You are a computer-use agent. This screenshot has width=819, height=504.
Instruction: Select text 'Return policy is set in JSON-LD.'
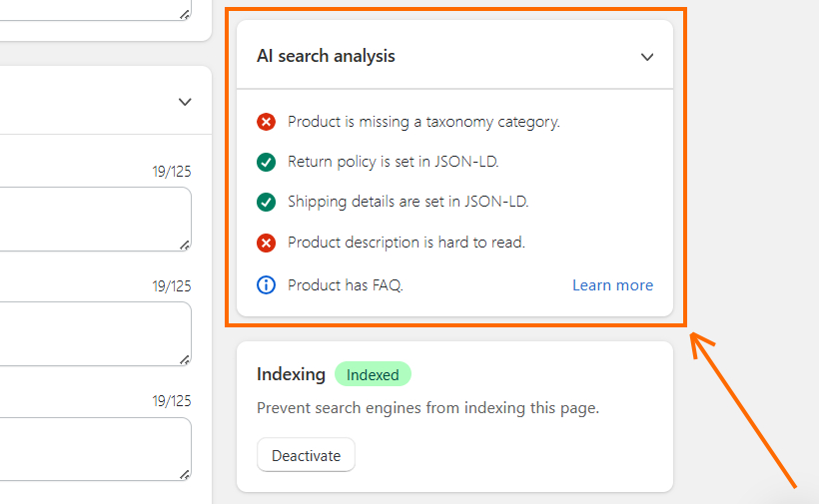click(x=394, y=162)
